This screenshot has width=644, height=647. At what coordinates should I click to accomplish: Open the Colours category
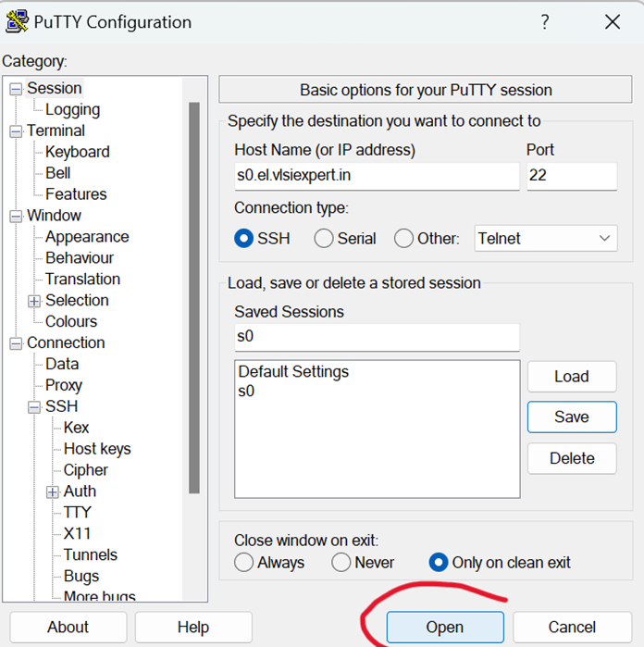[71, 321]
